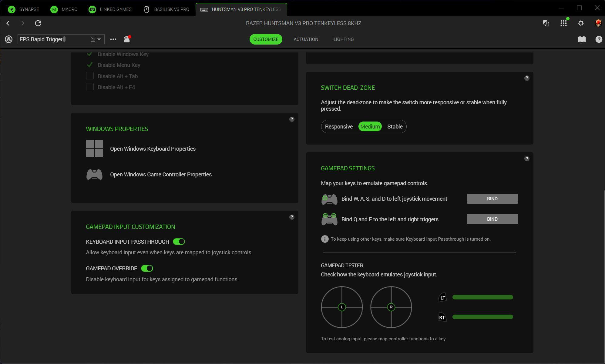
Task: Open the user guide book icon
Action: pos(581,39)
